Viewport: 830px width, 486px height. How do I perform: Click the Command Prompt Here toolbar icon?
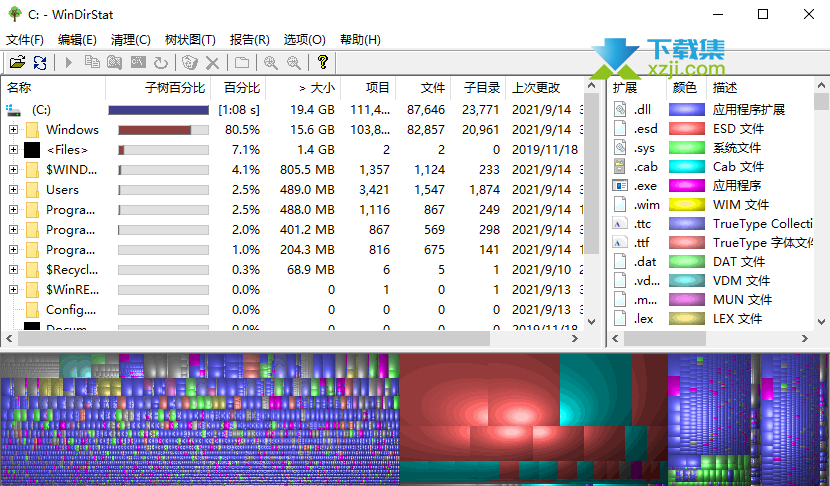(138, 62)
